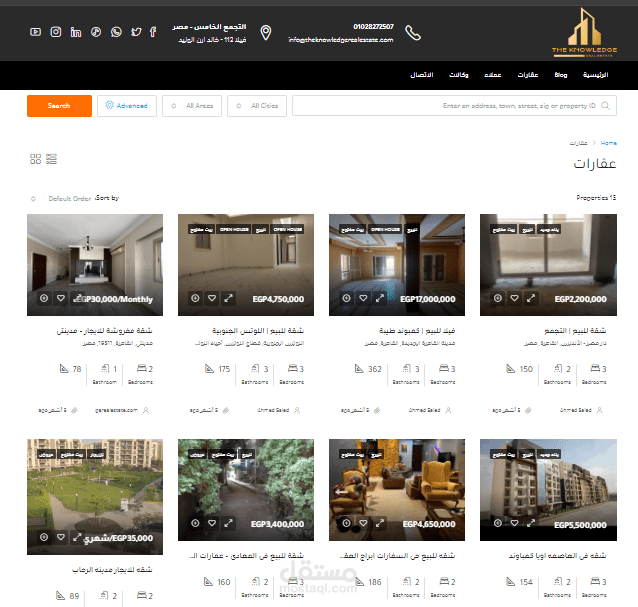Open the الرئيسية menu item
The height and width of the screenshot is (607, 638).
point(595,75)
